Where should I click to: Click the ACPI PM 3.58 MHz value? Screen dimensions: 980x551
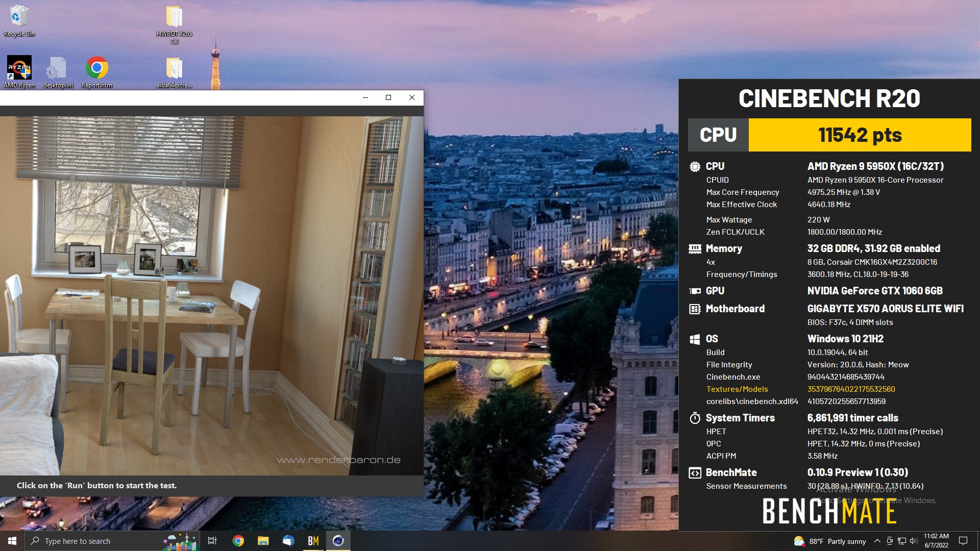pos(822,456)
